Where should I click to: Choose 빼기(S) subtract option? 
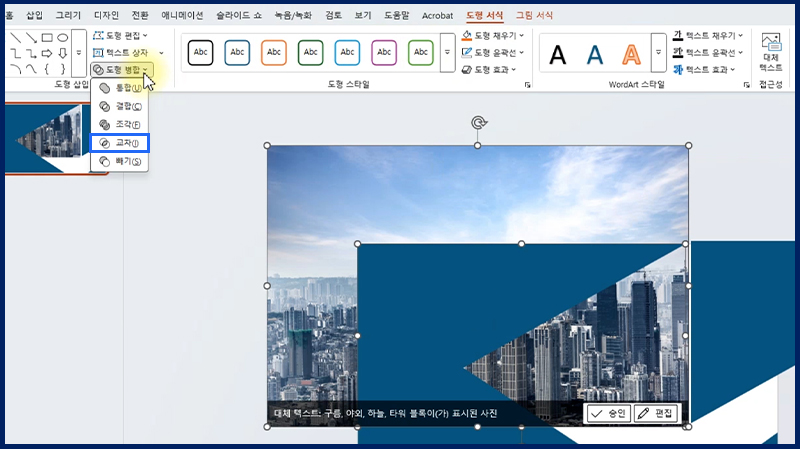coord(119,161)
